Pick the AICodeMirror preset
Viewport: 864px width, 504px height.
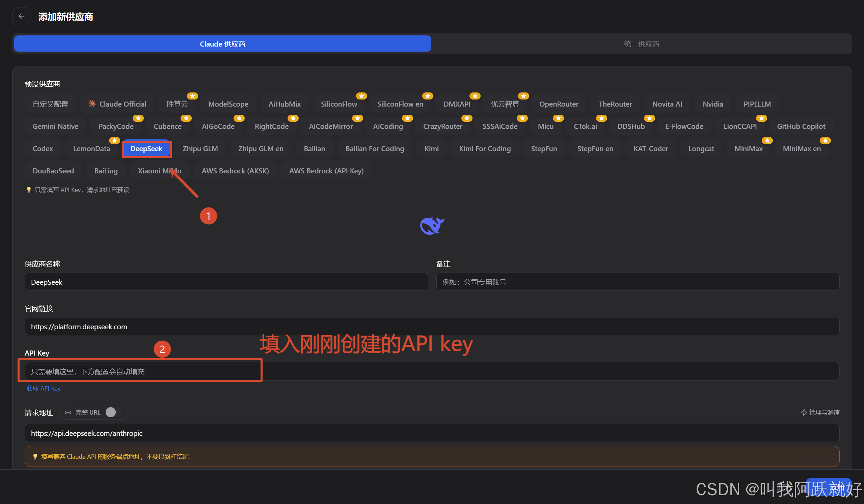coord(331,126)
